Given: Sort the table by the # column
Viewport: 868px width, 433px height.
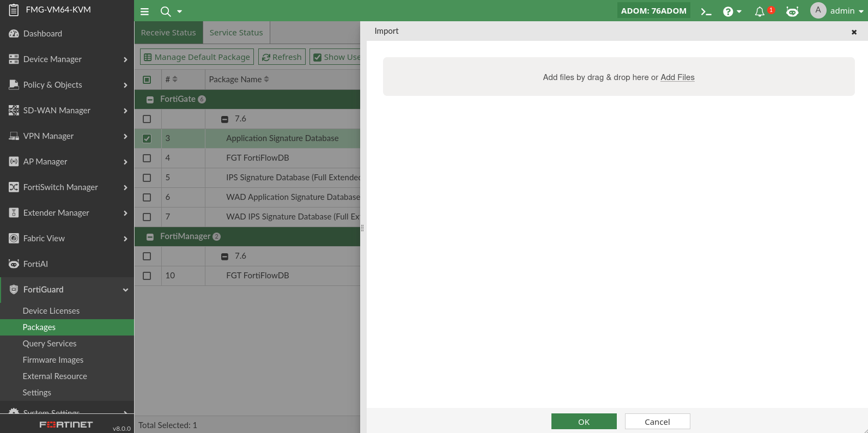Looking at the screenshot, I should (175, 80).
